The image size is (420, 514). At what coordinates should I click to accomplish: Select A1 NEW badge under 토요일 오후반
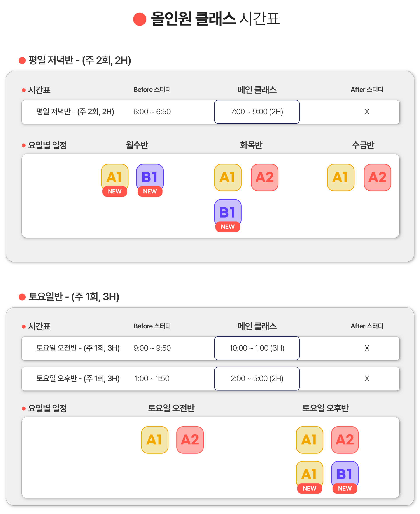point(310,477)
